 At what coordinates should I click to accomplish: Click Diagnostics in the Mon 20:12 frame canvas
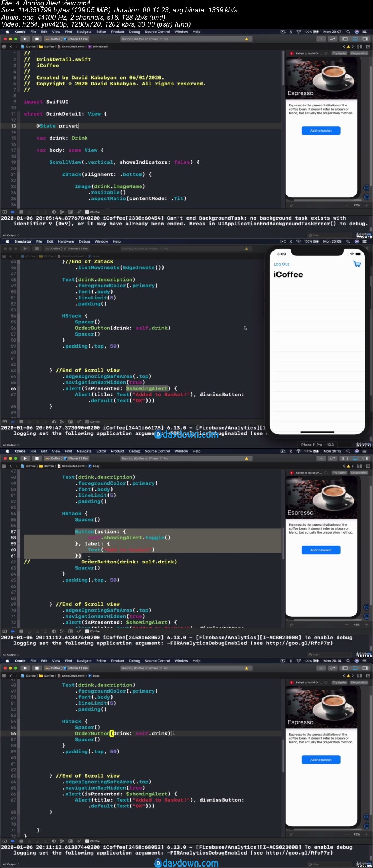point(359,473)
